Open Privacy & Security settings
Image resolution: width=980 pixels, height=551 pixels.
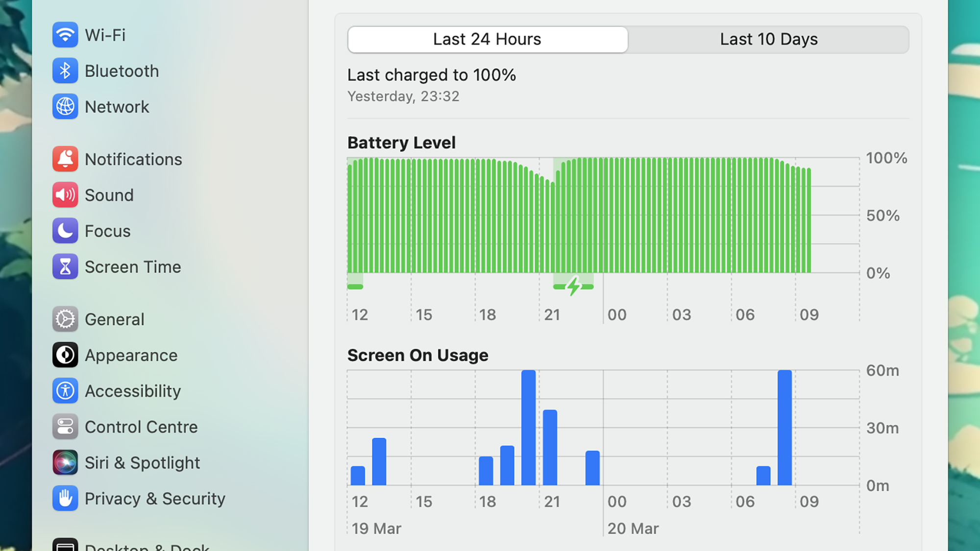click(x=65, y=498)
